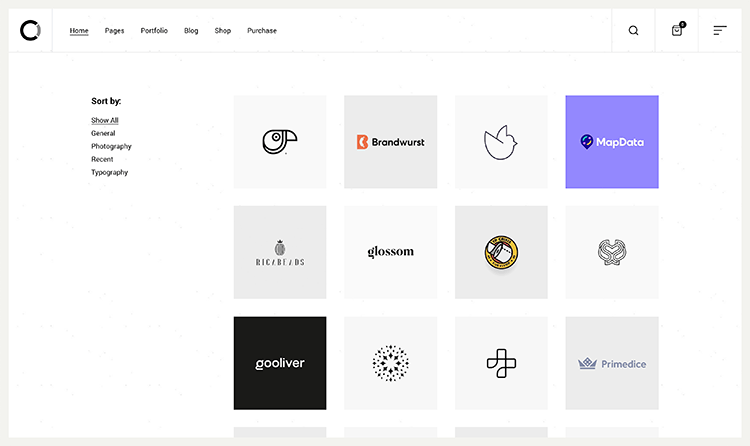Open the Primedice crown logo tile
This screenshot has height=446, width=750.
point(612,363)
